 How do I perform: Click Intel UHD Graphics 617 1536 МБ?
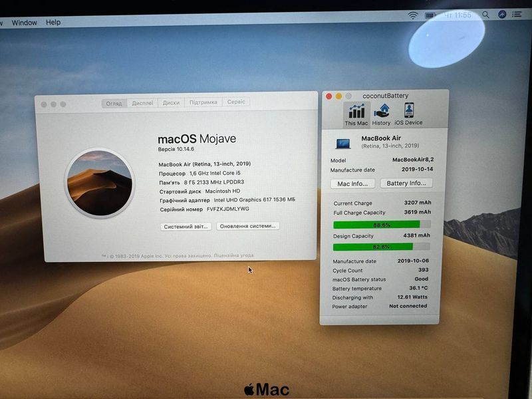pos(255,200)
